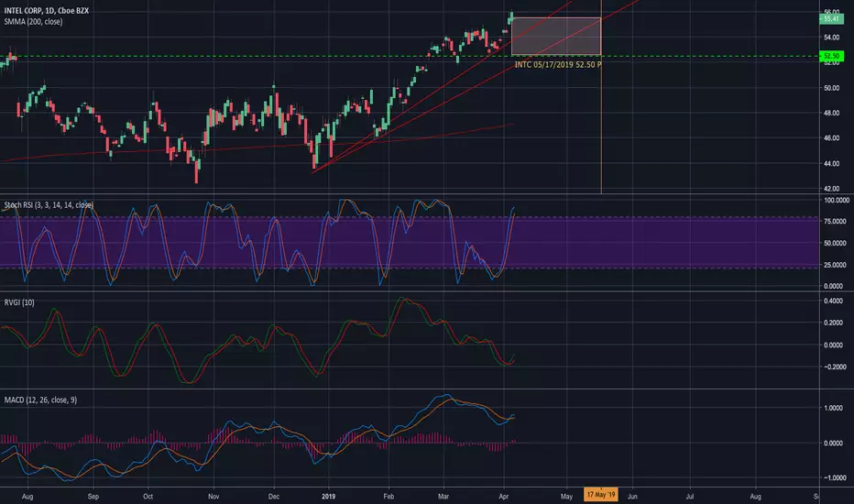Click the 42.00 price axis label
Image resolution: width=854 pixels, height=504 pixels.
(831, 189)
